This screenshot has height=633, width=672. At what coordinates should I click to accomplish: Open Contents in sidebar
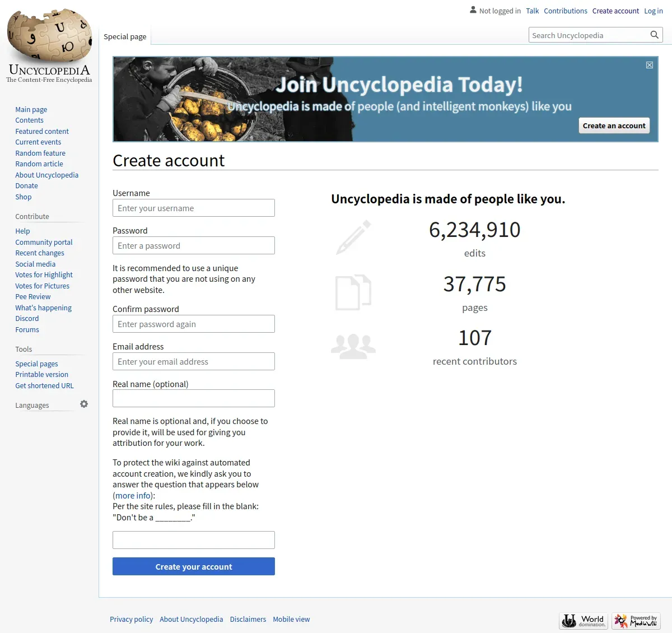[x=29, y=120]
